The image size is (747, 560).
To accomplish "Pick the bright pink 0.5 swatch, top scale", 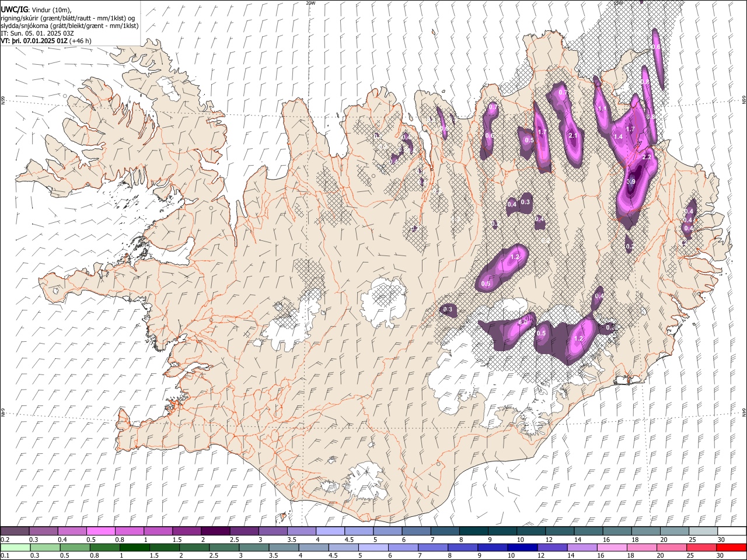I will click(100, 531).
